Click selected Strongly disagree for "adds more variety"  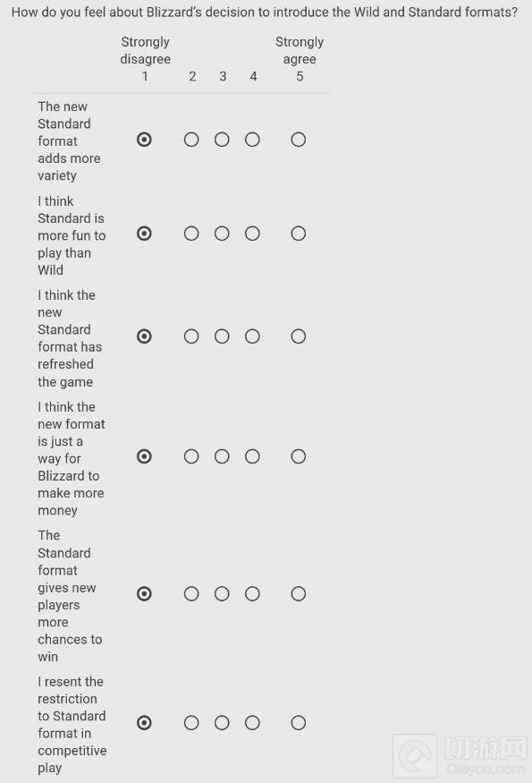144,140
